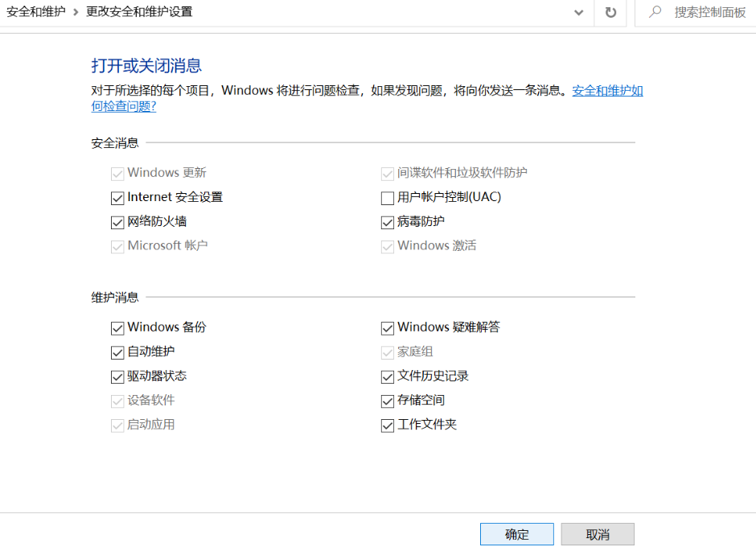756x547 pixels.
Task: Enable 用户帐户控制(UAC) messages
Action: (x=387, y=197)
